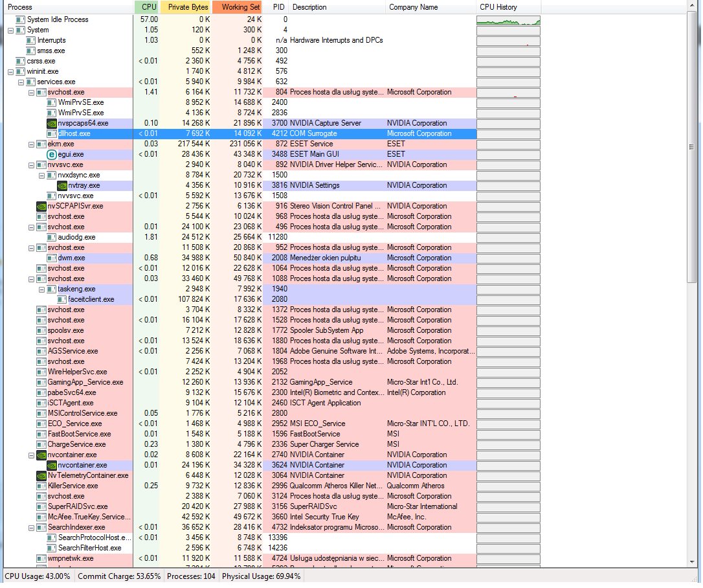The image size is (703, 588).
Task: Click the CPU History column header
Action: coord(509,7)
